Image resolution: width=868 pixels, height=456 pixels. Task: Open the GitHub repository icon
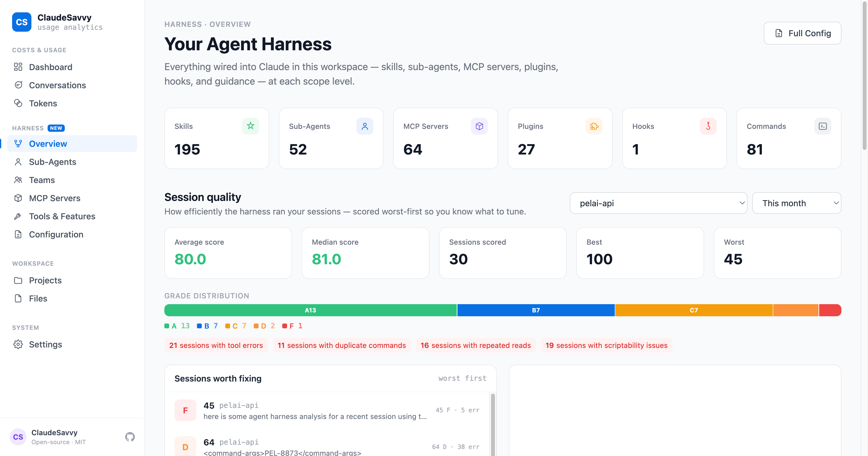tap(130, 437)
